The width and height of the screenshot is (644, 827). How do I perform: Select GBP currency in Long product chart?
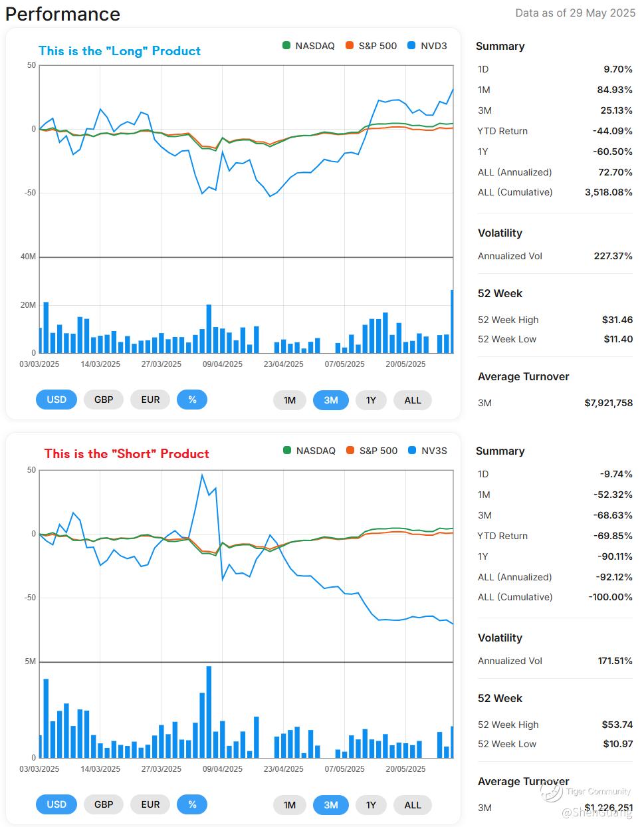(x=104, y=400)
